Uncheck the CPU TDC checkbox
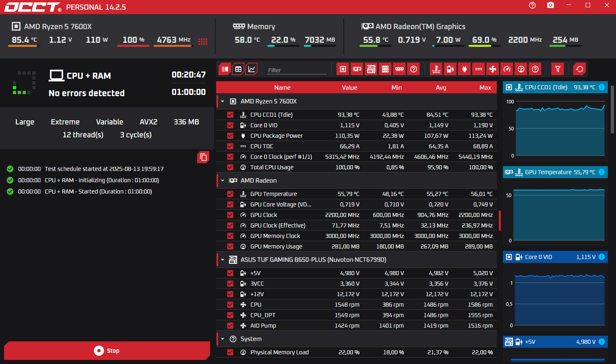 (230, 146)
